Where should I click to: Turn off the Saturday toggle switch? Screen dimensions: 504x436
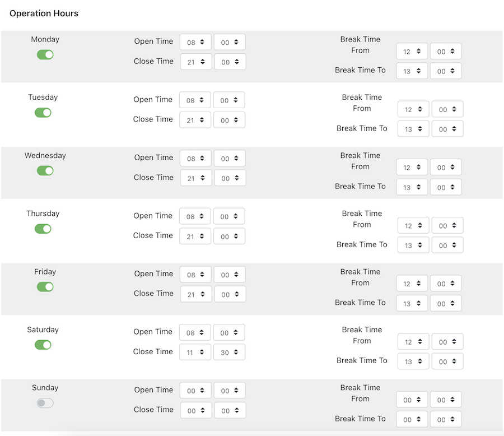(43, 345)
